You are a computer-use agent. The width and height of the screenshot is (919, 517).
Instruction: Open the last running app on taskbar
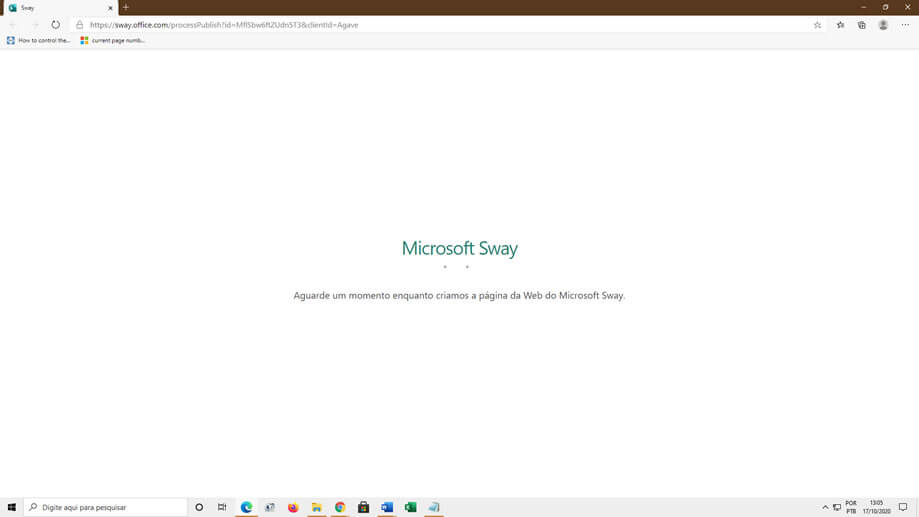(x=434, y=507)
